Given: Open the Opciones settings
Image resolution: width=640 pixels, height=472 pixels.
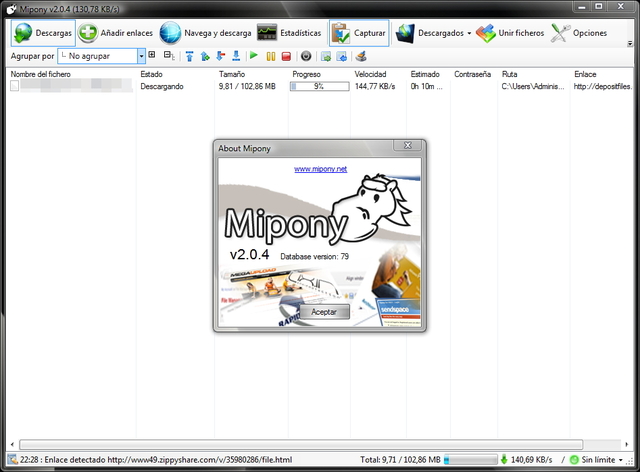Looking at the screenshot, I should coord(579,33).
